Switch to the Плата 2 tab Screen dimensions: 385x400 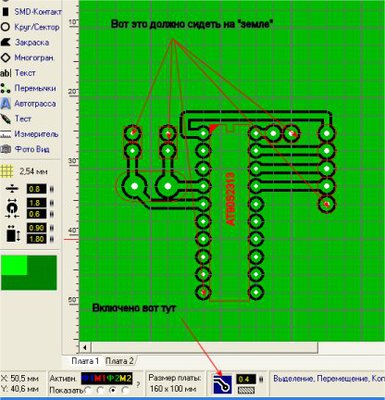(119, 361)
